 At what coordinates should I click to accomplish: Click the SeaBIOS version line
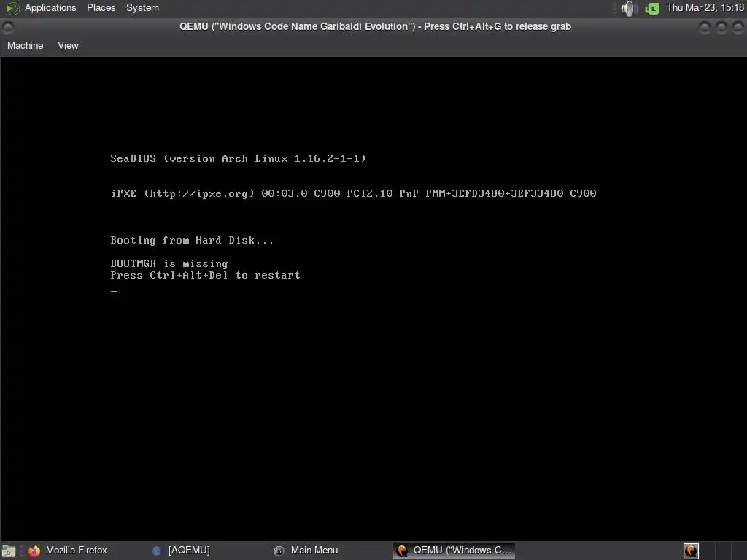coord(239,158)
